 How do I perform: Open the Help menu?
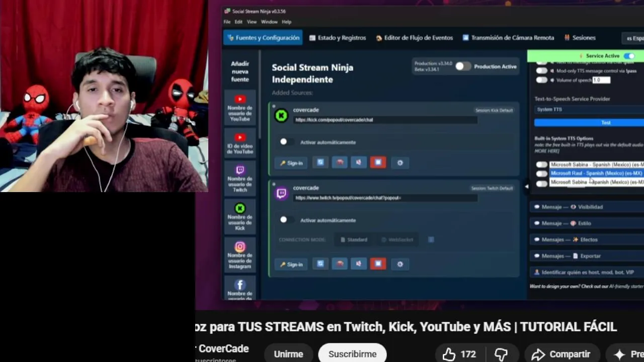coord(287,22)
